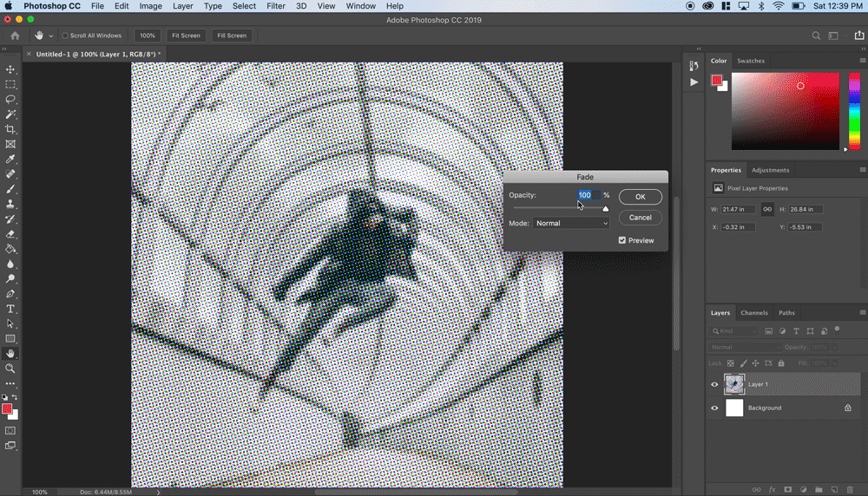868x496 pixels.
Task: Switch to the Paths tab
Action: click(786, 313)
